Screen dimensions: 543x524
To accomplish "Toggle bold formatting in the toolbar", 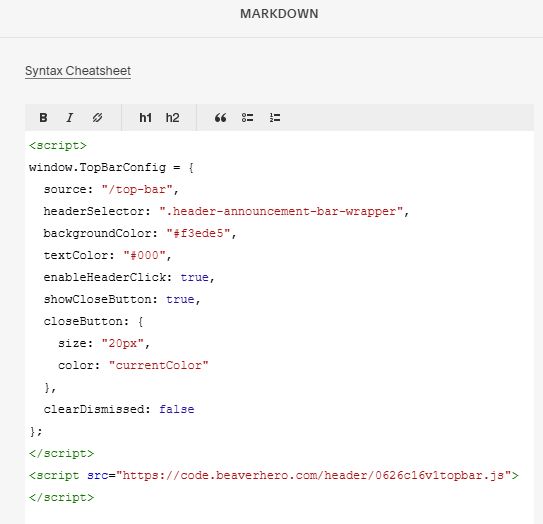I will click(43, 118).
